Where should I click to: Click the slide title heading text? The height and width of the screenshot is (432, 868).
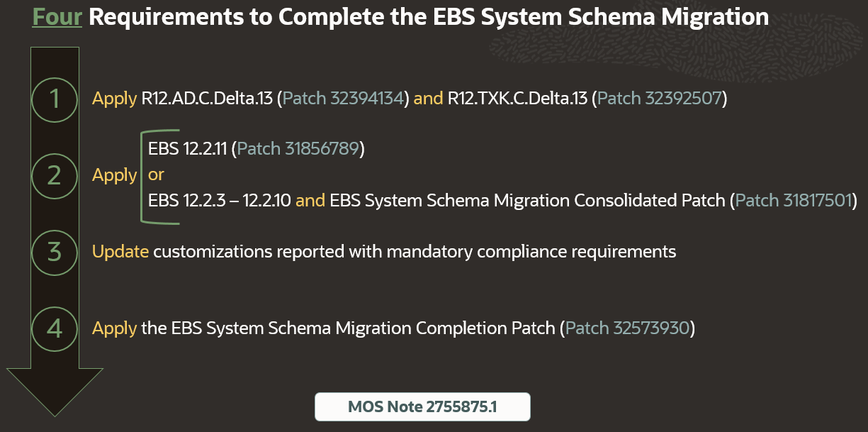(x=429, y=17)
